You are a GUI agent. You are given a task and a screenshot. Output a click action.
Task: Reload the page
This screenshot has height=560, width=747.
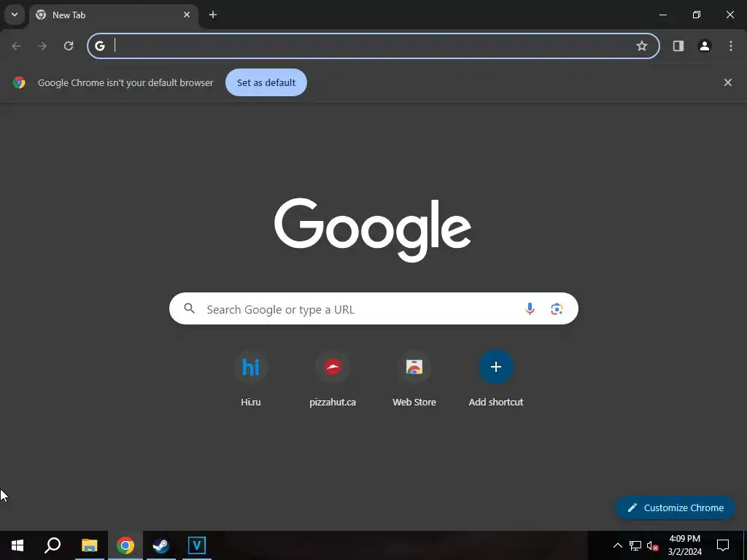(69, 46)
